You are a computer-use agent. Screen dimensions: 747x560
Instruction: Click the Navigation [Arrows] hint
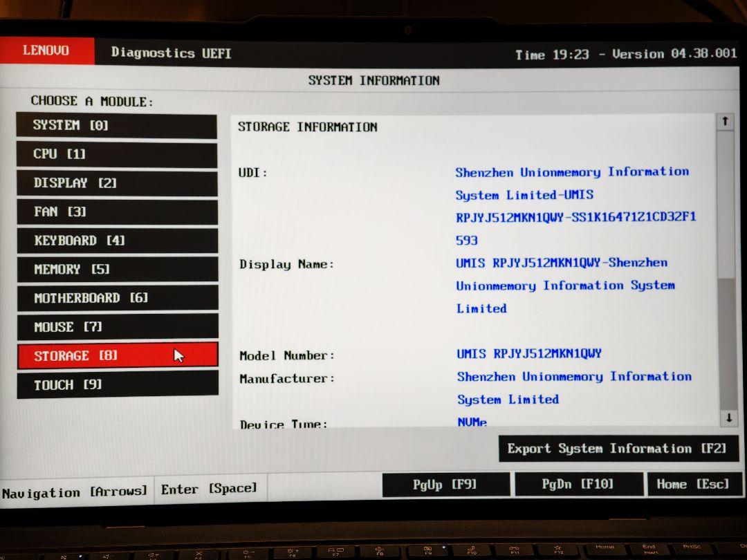75,492
